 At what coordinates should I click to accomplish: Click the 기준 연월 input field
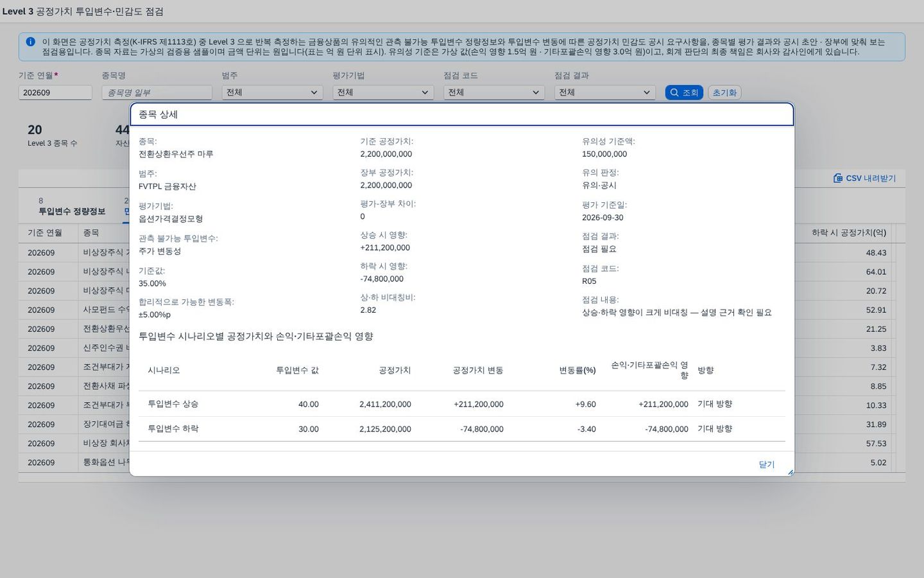(55, 92)
